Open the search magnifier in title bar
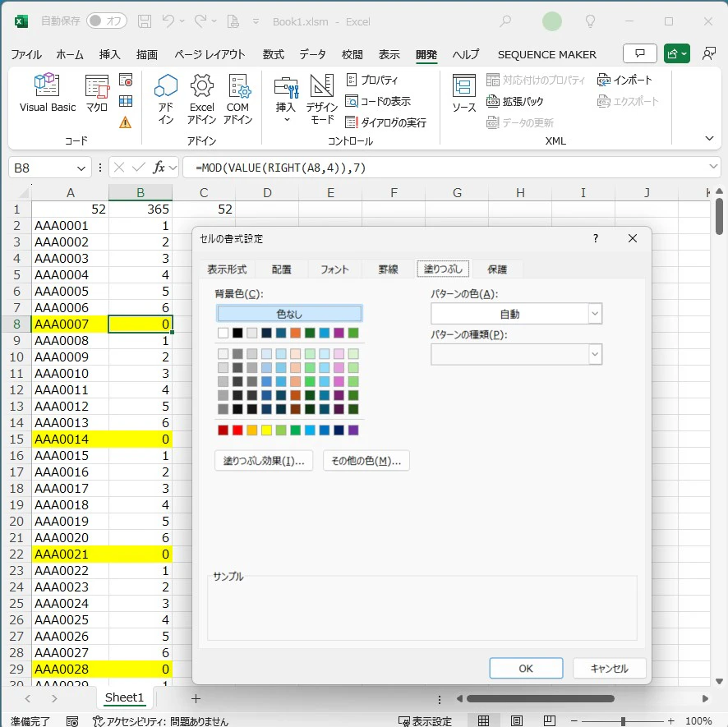The width and height of the screenshot is (728, 727). coord(505,21)
